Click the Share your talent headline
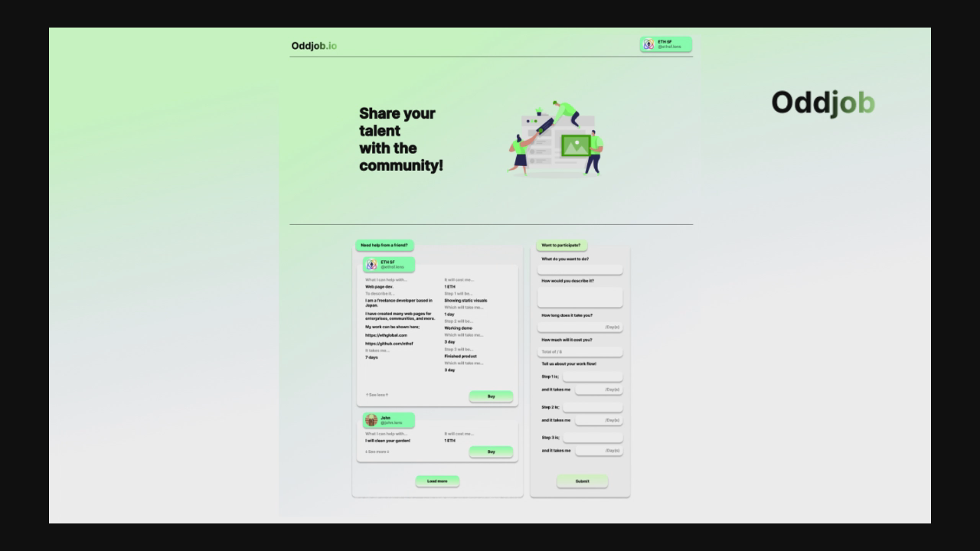 tap(400, 139)
